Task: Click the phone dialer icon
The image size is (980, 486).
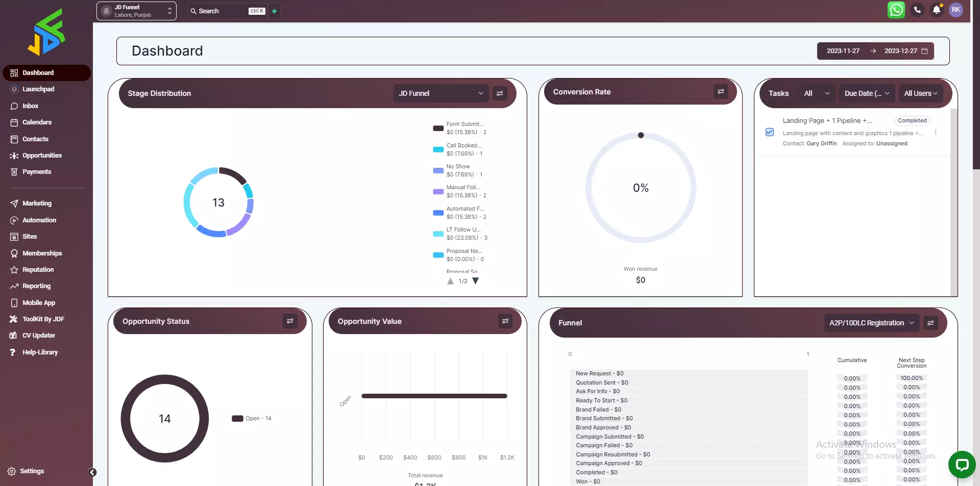Action: click(917, 10)
